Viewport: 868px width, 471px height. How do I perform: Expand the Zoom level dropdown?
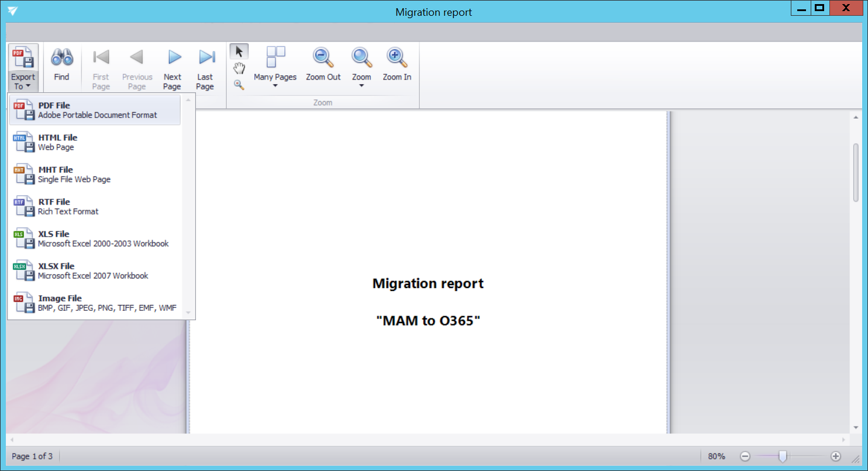click(361, 67)
